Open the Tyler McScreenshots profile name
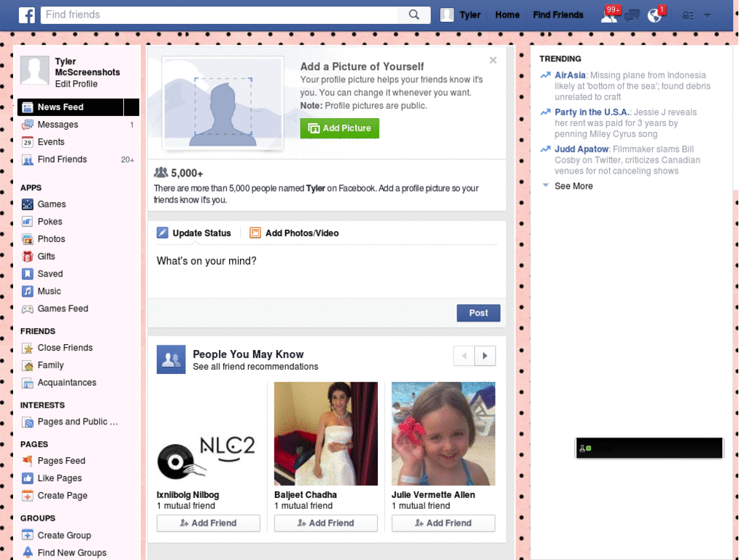 [88, 67]
